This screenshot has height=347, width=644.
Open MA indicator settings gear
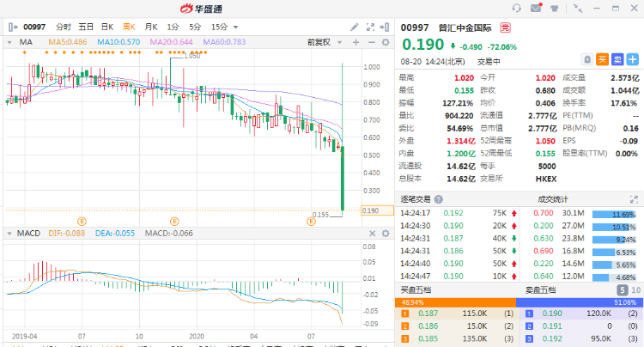pyautogui.click(x=386, y=42)
